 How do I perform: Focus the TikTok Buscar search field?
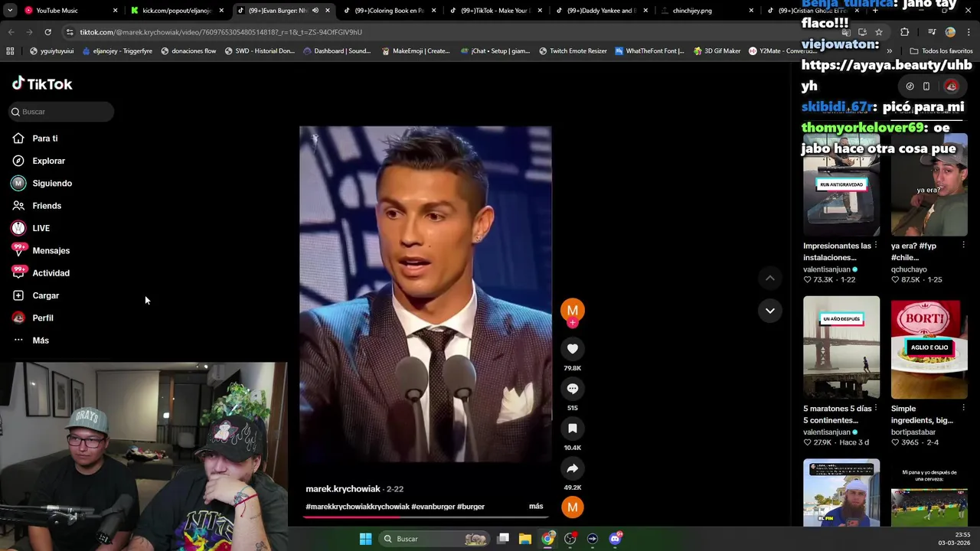tap(61, 112)
